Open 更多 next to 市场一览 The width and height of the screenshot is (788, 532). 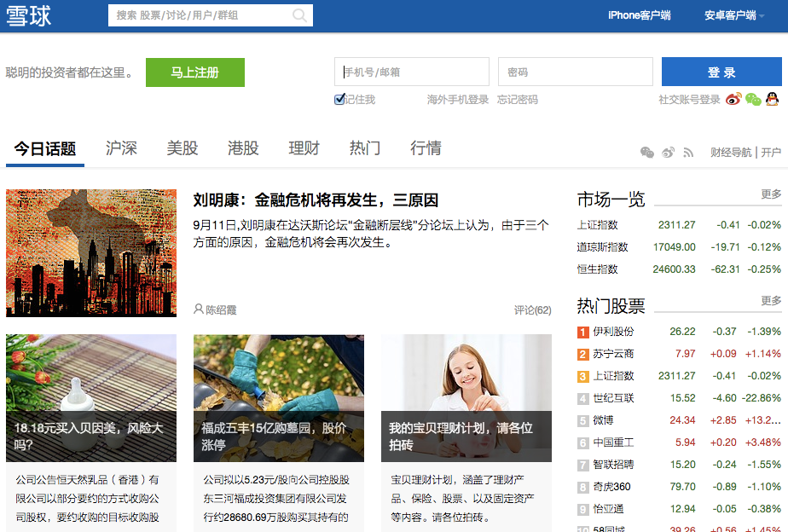click(x=771, y=194)
